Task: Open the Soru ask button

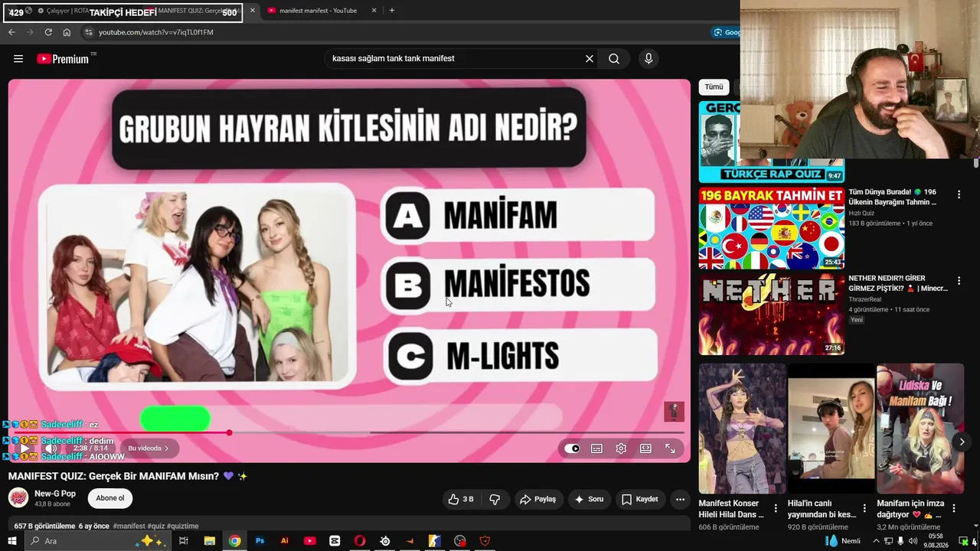Action: (590, 499)
